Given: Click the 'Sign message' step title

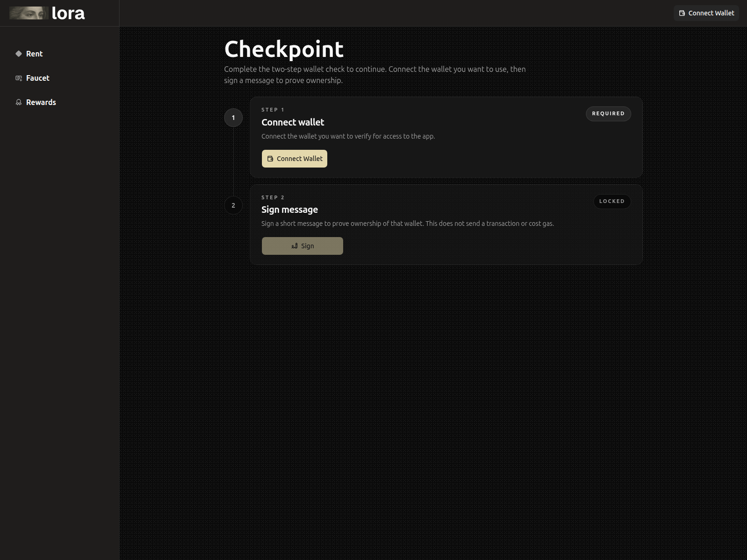Looking at the screenshot, I should coord(289,210).
